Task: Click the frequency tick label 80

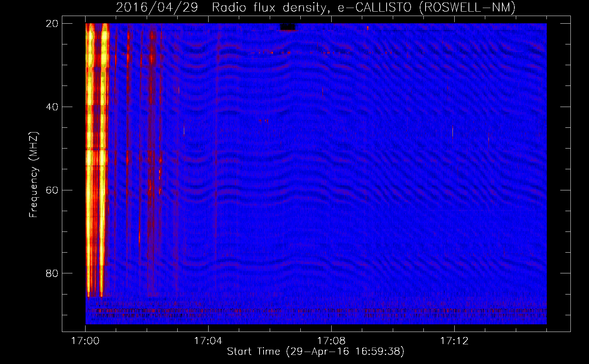Action: pyautogui.click(x=52, y=273)
